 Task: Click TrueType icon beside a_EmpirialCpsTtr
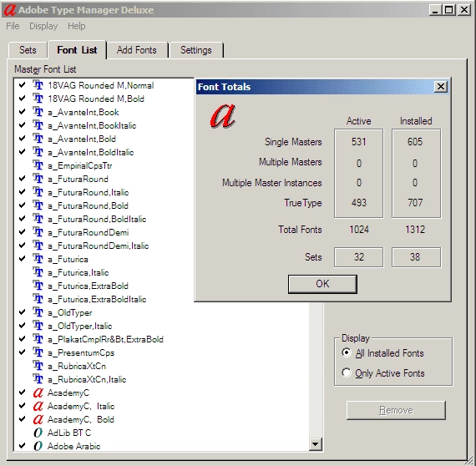pos(38,165)
